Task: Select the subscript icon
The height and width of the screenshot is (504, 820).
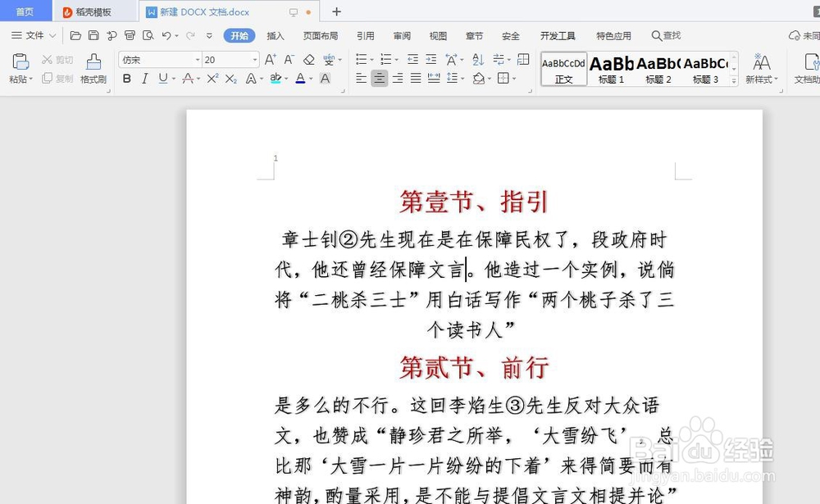Action: pos(230,78)
